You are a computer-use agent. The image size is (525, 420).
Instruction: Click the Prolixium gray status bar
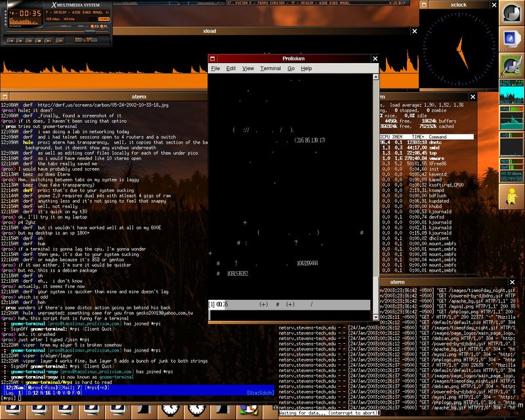[289, 304]
